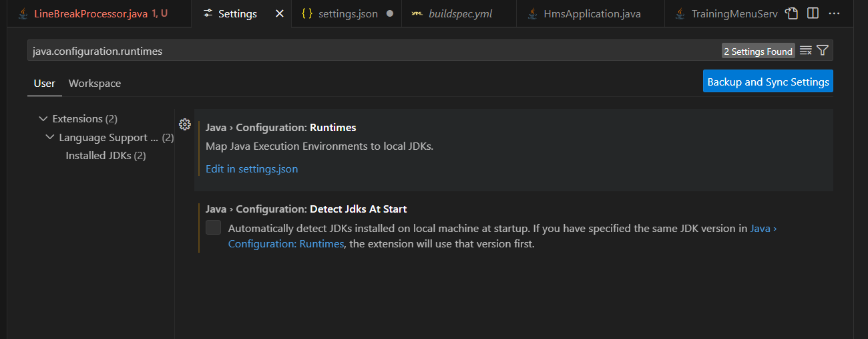
Task: Click Edit in settings.json link
Action: tap(252, 169)
